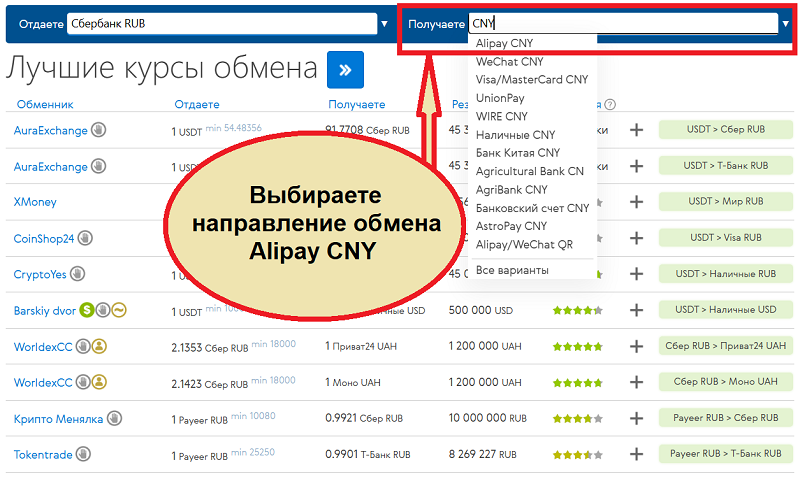This screenshot has width=800, height=479.
Task: Click USDT > Сбер RUB direction button
Action: (x=726, y=130)
